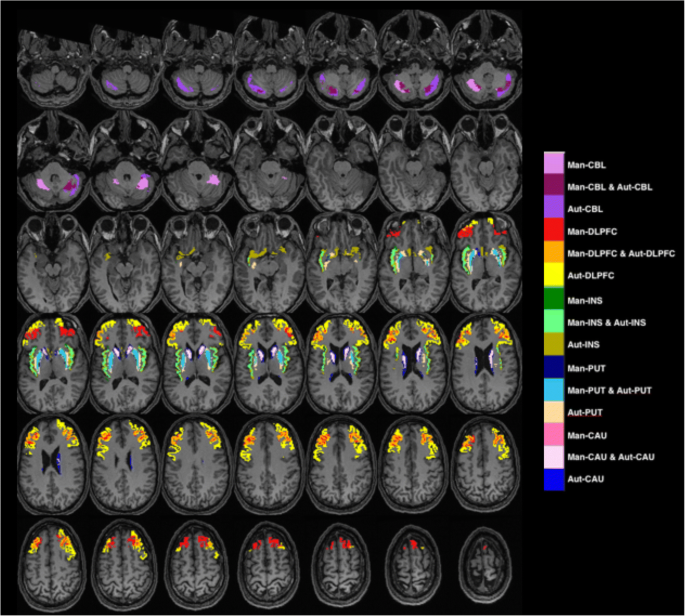Select the "Man-DLPFC & Aut-DLPFC" label

click(621, 253)
